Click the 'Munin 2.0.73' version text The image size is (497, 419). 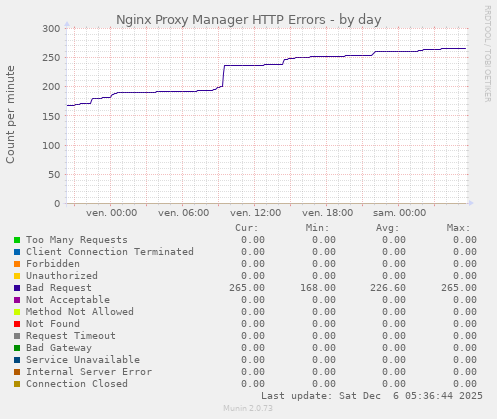click(x=248, y=408)
